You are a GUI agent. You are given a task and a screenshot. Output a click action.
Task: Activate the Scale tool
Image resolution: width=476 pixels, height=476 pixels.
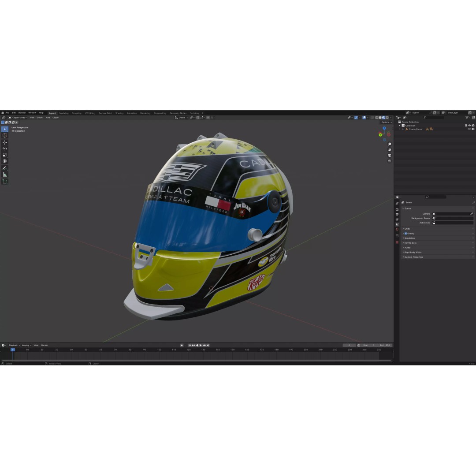coord(5,155)
